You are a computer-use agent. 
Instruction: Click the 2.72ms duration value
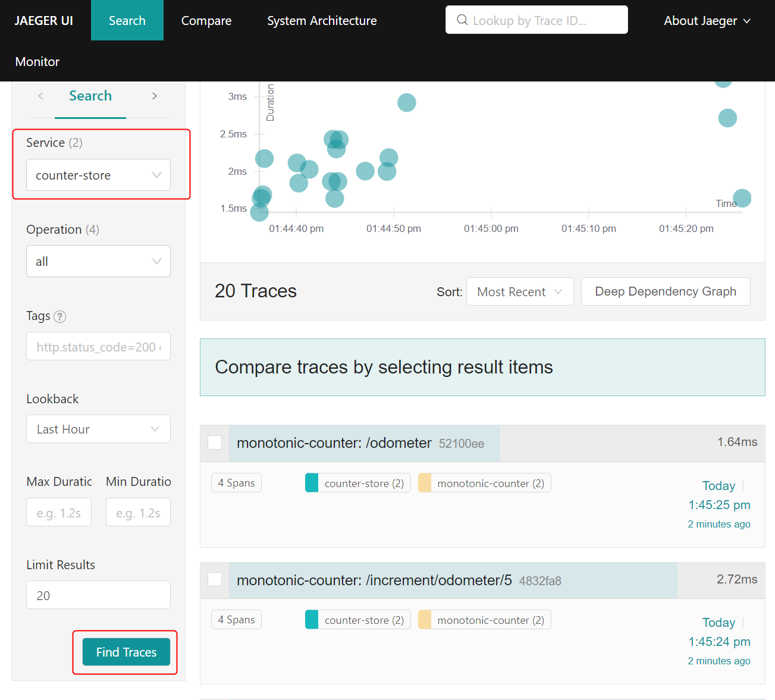(737, 579)
